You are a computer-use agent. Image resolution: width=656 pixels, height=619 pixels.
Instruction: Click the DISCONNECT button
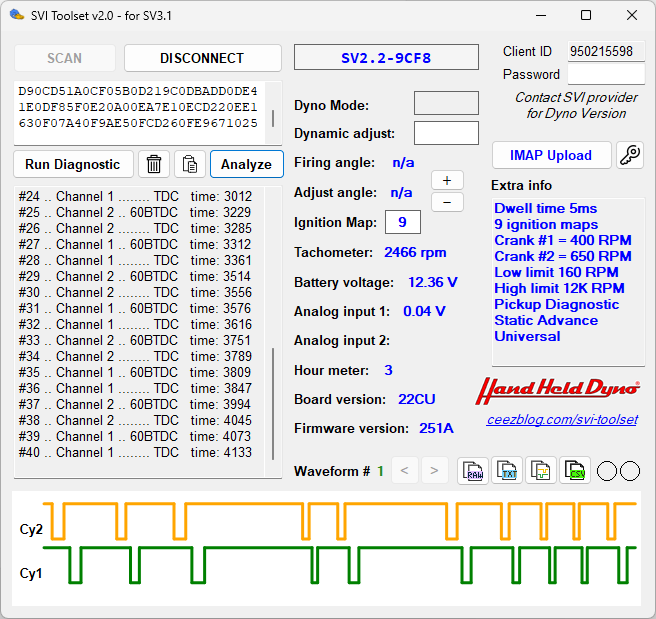pos(202,58)
